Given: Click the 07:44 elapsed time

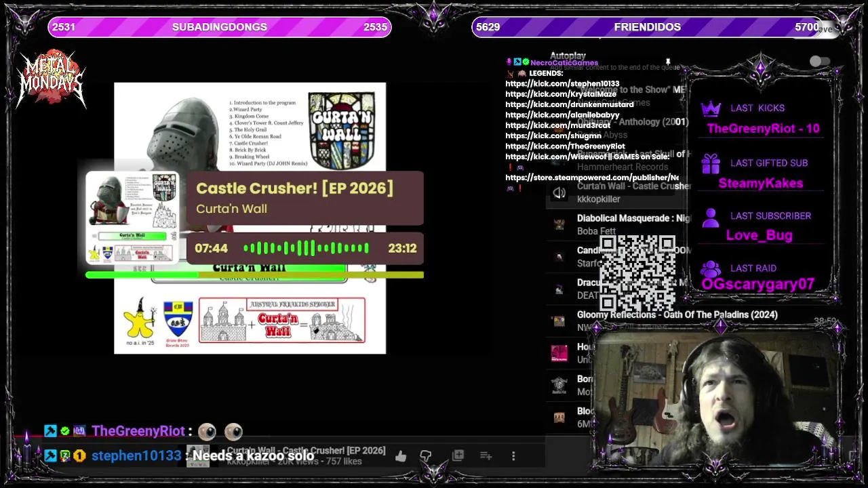Looking at the screenshot, I should pyautogui.click(x=212, y=249).
